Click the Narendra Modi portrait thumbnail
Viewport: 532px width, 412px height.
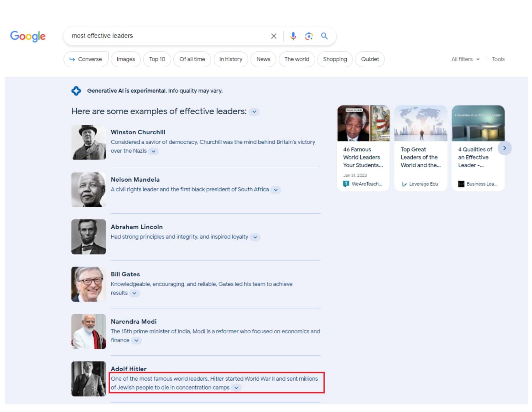[89, 331]
